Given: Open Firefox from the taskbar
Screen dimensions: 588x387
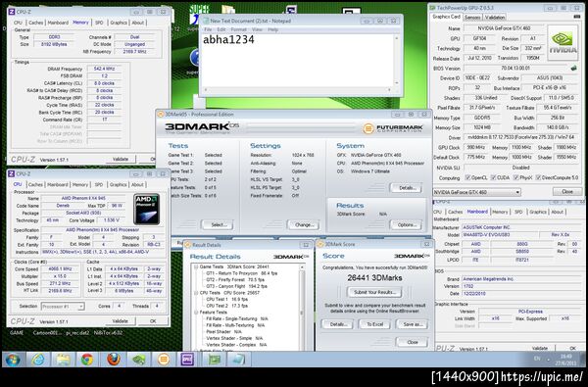Looking at the screenshot, I should [x=114, y=360].
